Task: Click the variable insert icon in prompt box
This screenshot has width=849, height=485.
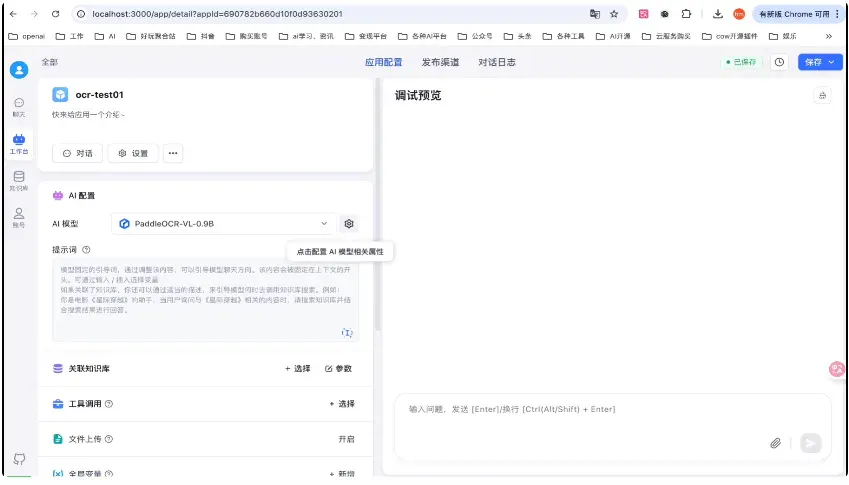Action: (347, 332)
